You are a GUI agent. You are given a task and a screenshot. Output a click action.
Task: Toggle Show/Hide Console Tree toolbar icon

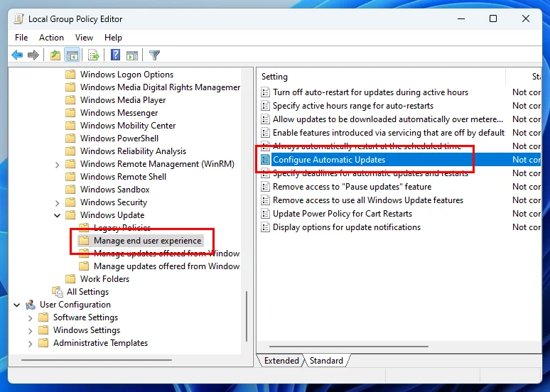[x=72, y=55]
